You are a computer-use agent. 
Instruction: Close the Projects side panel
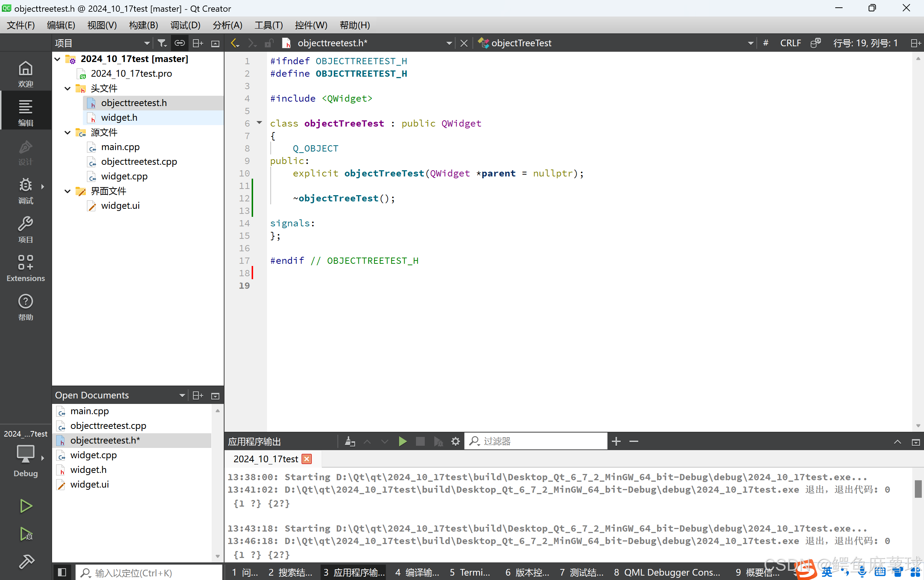click(x=215, y=43)
